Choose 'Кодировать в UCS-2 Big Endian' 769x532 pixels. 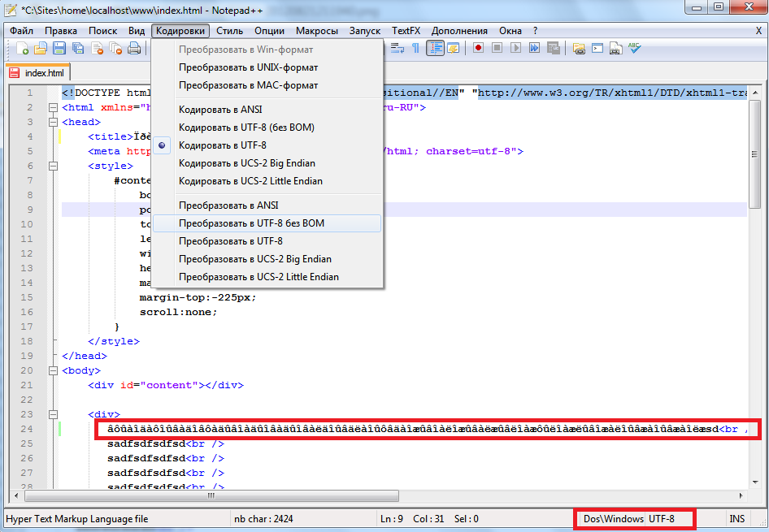point(267,163)
